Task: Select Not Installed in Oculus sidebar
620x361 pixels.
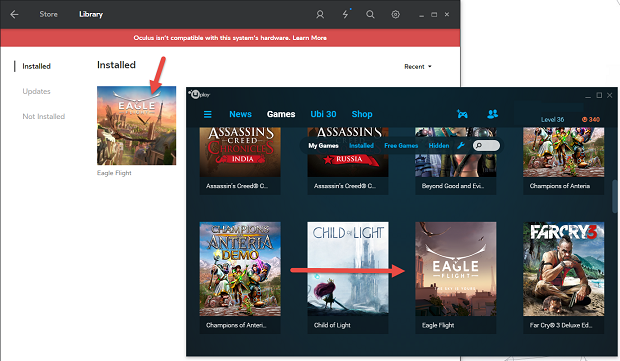Action: 43,116
